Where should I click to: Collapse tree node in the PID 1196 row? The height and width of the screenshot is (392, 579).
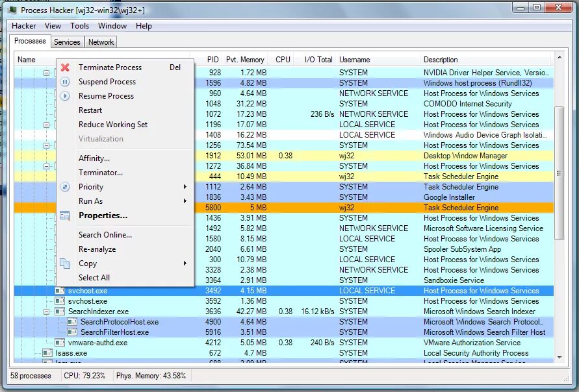click(47, 125)
